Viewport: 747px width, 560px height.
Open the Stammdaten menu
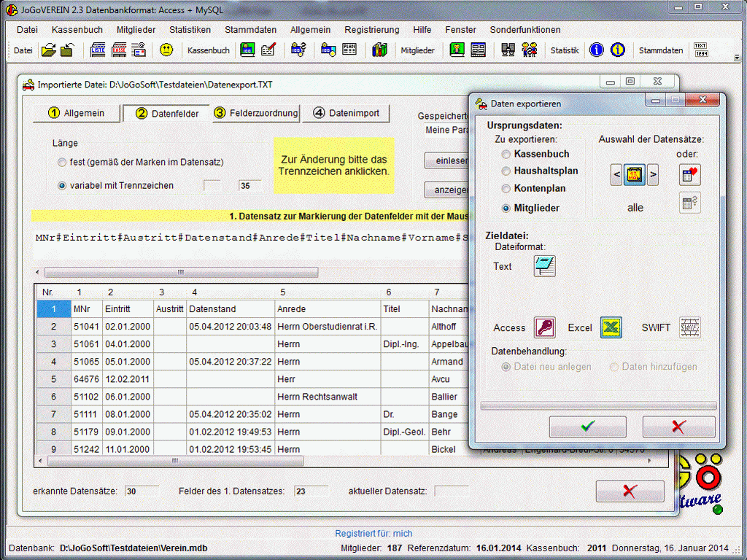251,29
